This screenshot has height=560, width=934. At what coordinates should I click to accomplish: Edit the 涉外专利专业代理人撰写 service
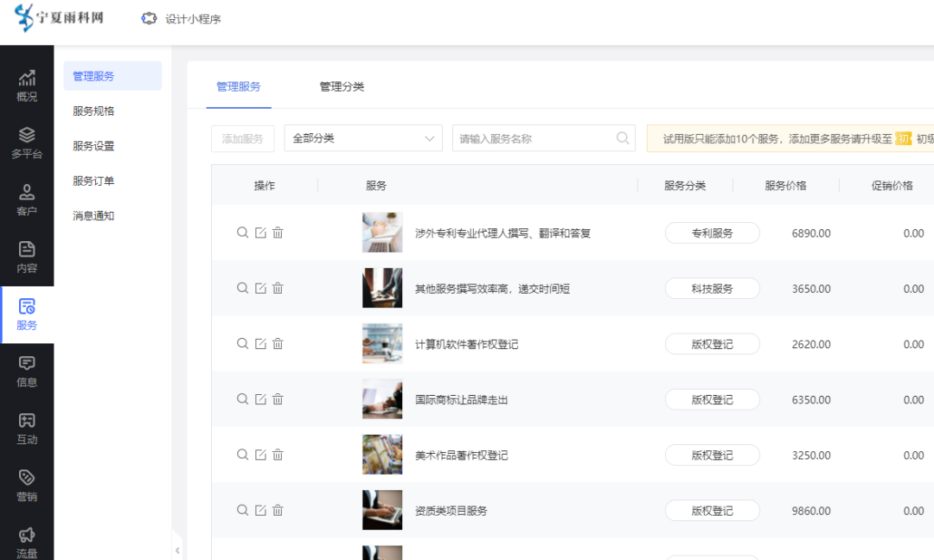(260, 232)
